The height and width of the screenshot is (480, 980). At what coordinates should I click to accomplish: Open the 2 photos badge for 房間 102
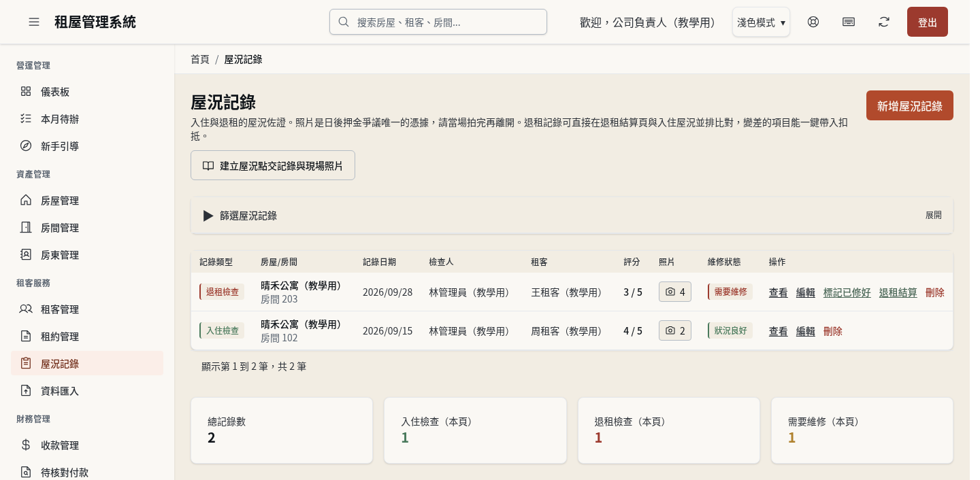point(675,330)
